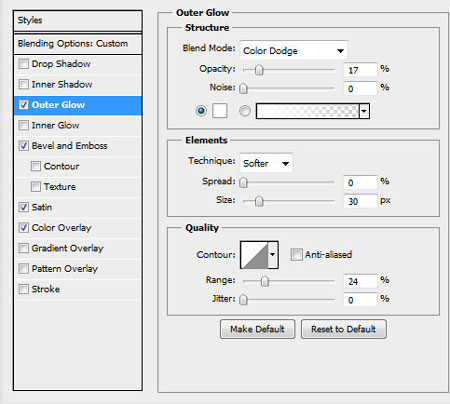This screenshot has height=404, width=450.
Task: Open the gradient picker dropdown arrow
Action: (364, 111)
